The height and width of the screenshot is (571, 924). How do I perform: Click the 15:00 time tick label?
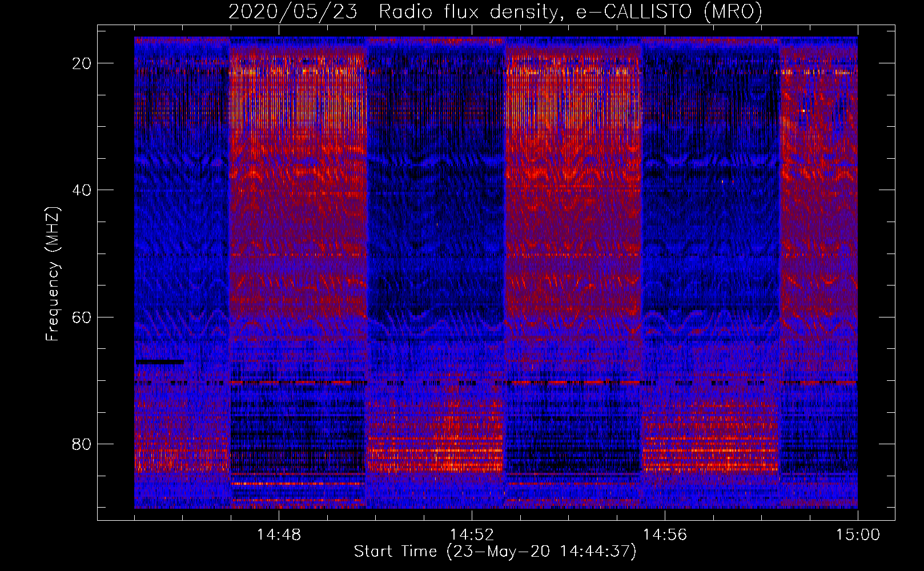(x=858, y=535)
